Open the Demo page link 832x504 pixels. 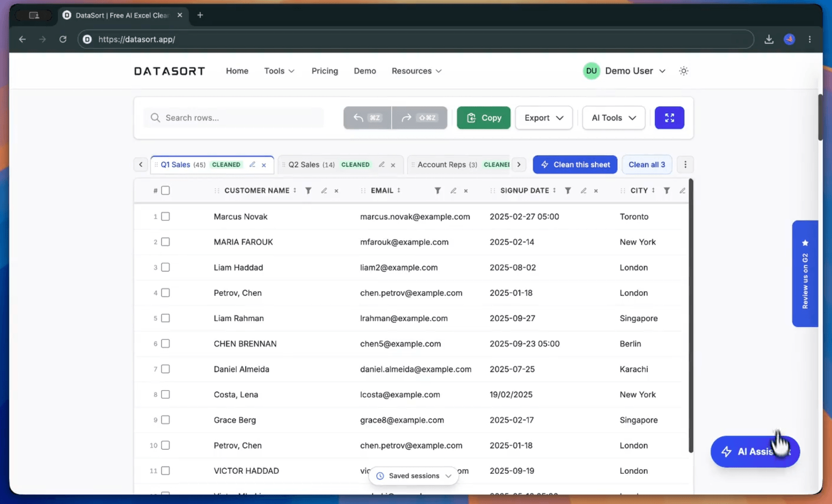(x=365, y=71)
